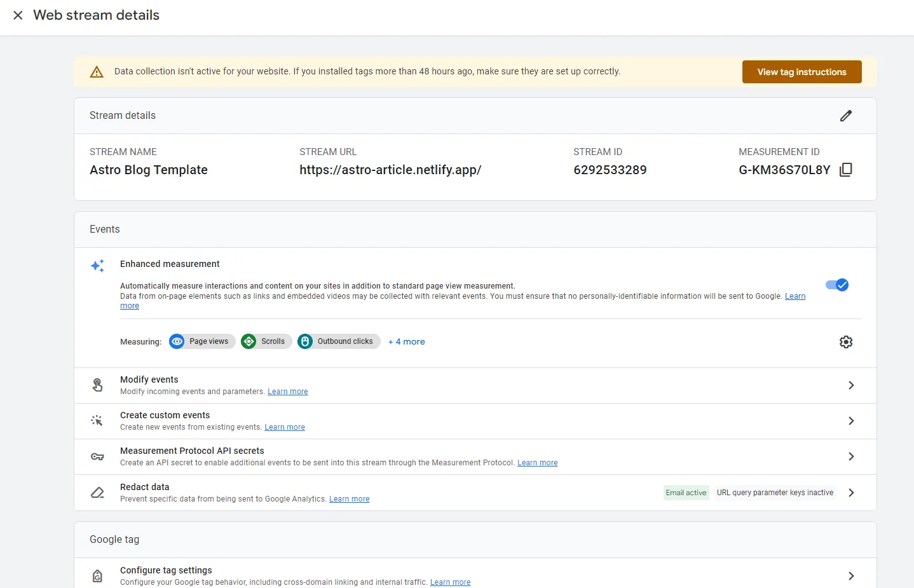Click the Redact data eraser icon

click(97, 493)
